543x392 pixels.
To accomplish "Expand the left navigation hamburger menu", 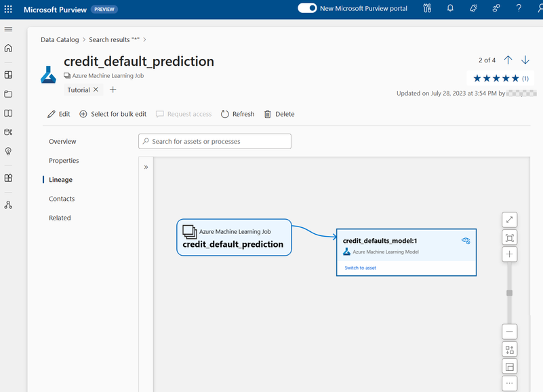I will pyautogui.click(x=8, y=29).
